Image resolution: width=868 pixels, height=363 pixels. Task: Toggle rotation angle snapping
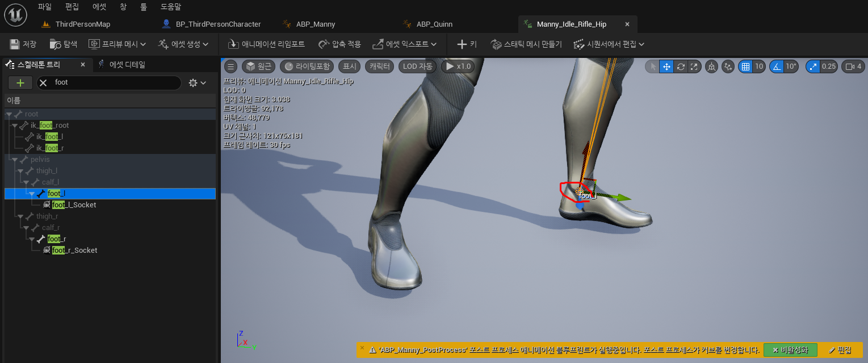[x=776, y=66]
